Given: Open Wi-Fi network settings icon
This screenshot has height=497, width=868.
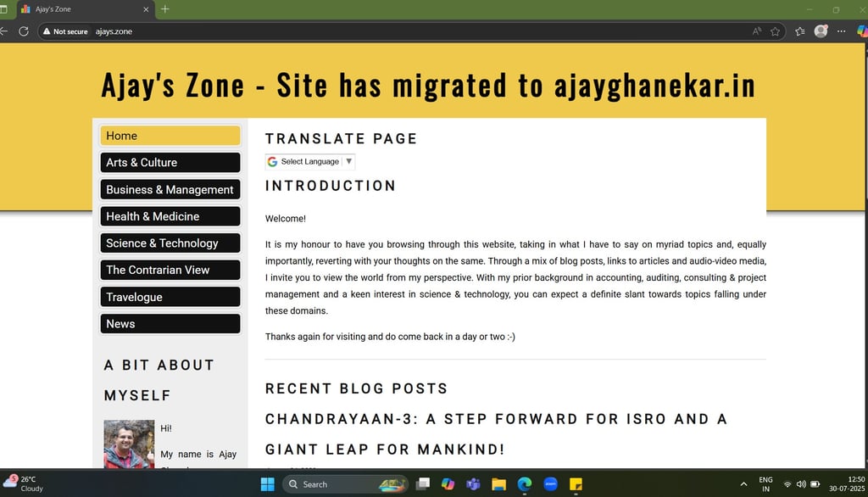Looking at the screenshot, I should [x=787, y=484].
